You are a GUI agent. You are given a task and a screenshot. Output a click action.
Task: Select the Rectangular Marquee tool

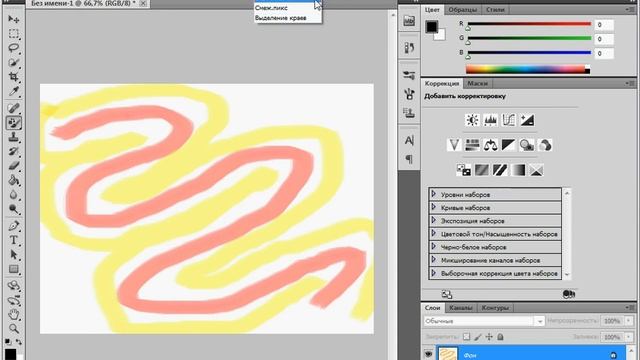click(13, 33)
